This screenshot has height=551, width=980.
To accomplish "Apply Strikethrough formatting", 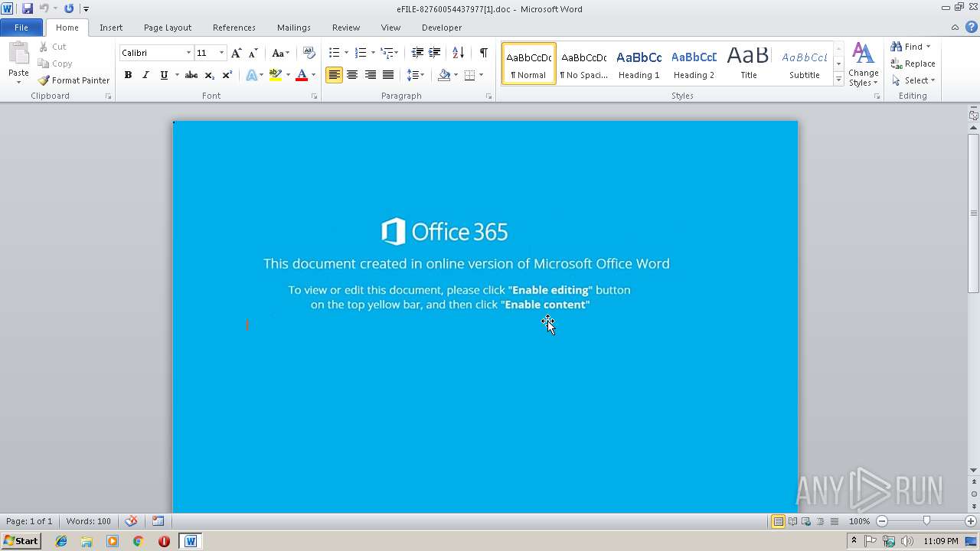I will [191, 75].
